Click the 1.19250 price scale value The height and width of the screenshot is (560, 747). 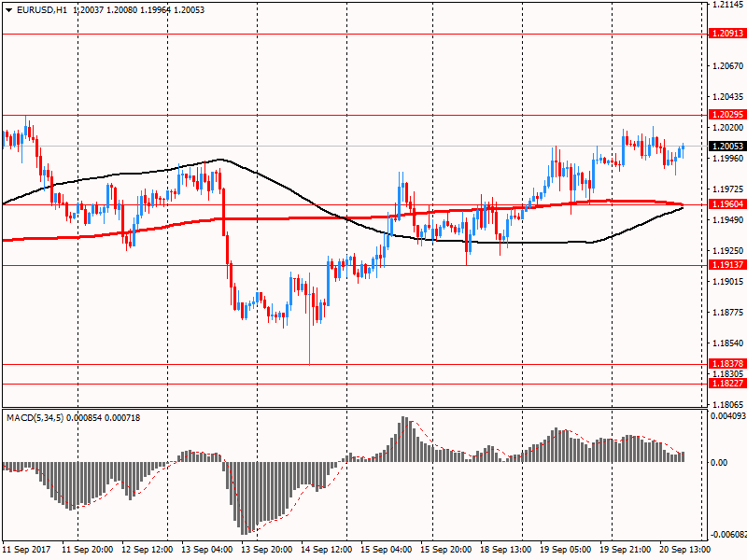(728, 251)
